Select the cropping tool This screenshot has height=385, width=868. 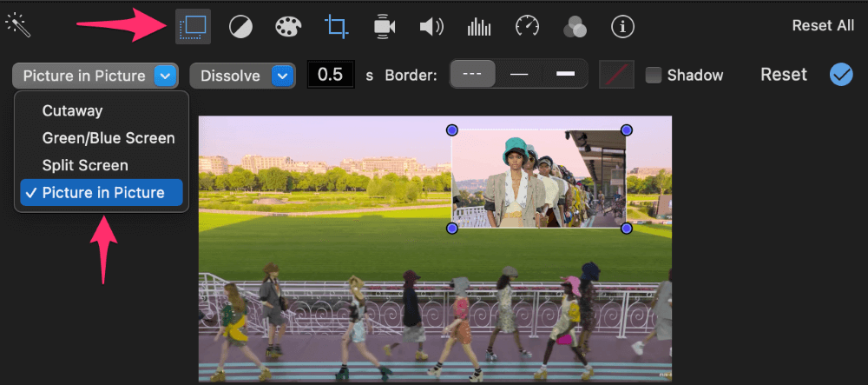point(336,26)
